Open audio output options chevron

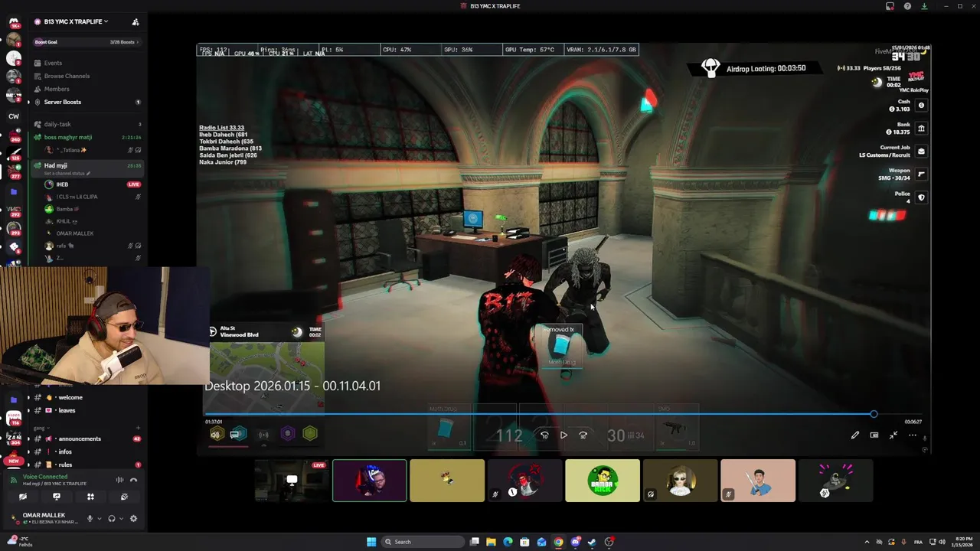point(121,519)
